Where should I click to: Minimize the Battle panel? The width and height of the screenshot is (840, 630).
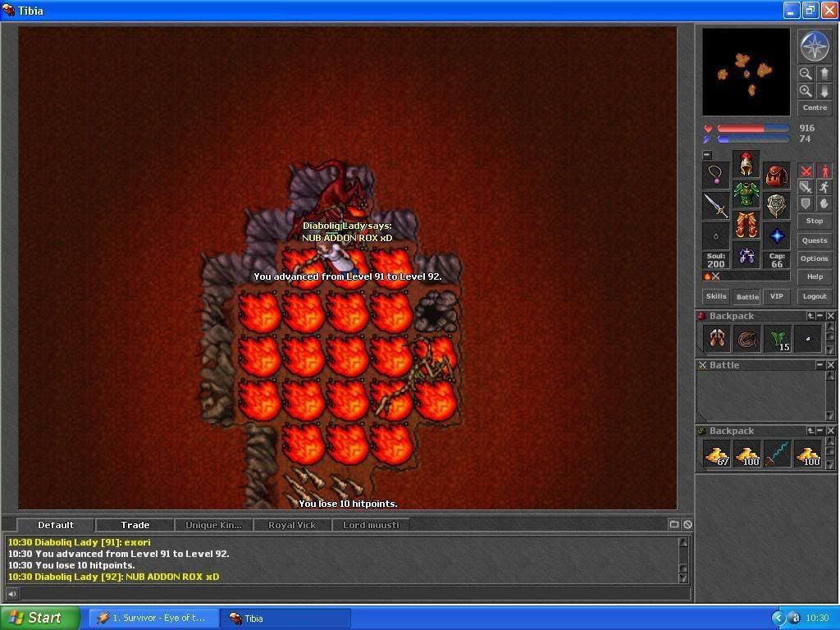pyautogui.click(x=819, y=365)
